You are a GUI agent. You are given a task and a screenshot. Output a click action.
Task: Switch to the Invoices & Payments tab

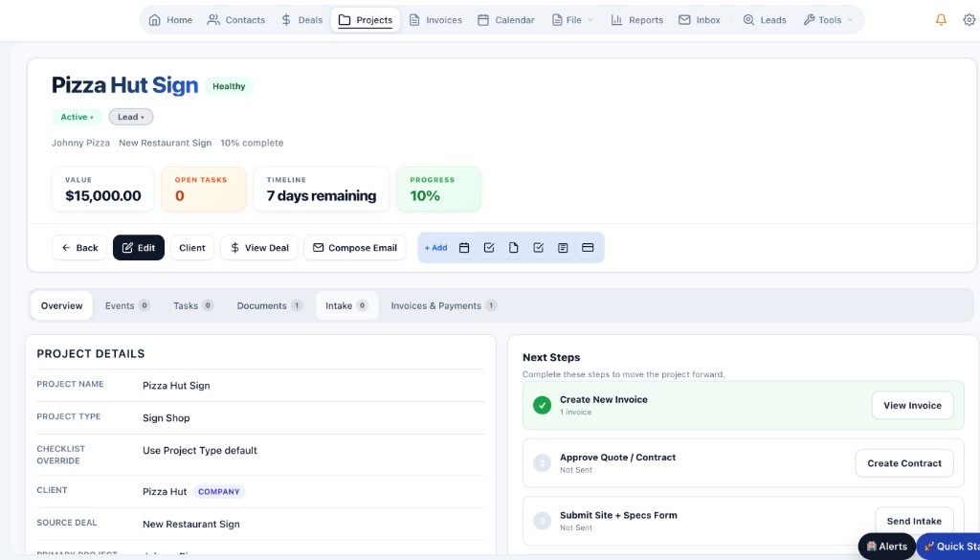point(443,305)
